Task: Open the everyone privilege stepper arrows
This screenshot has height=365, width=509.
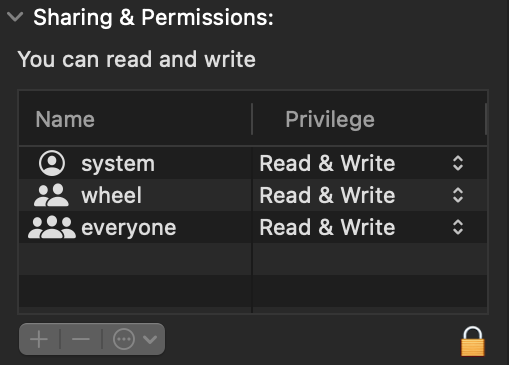Action: click(x=458, y=227)
